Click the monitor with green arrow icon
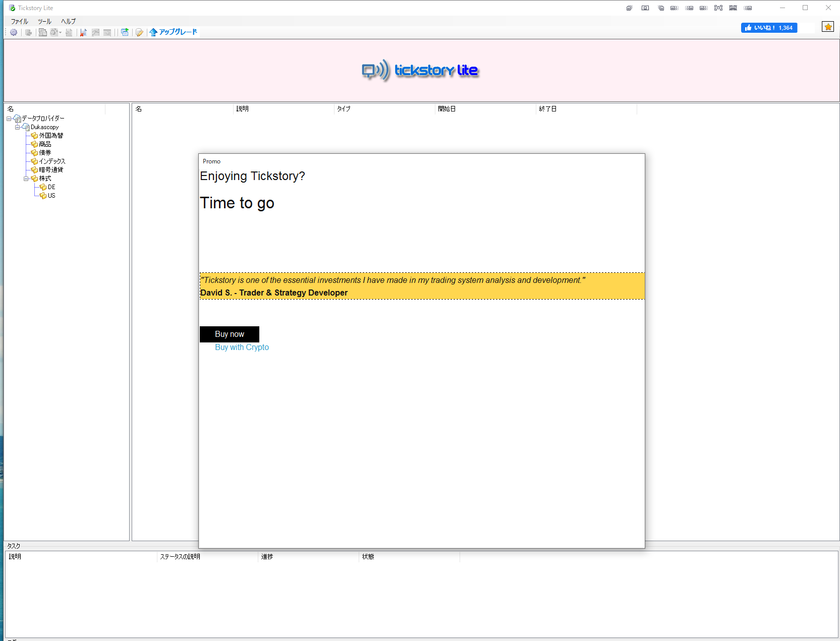Viewport: 840px width, 641px height. (125, 32)
